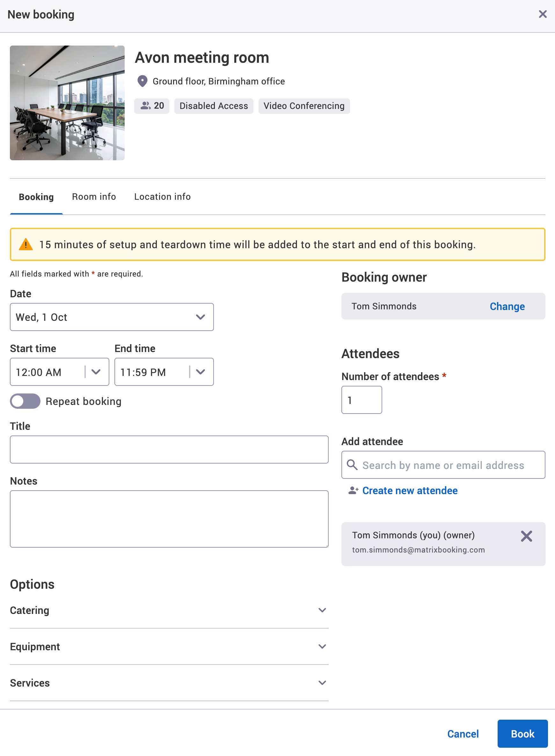Remove Tom Simmonds from attendees list
The width and height of the screenshot is (555, 756).
[526, 536]
